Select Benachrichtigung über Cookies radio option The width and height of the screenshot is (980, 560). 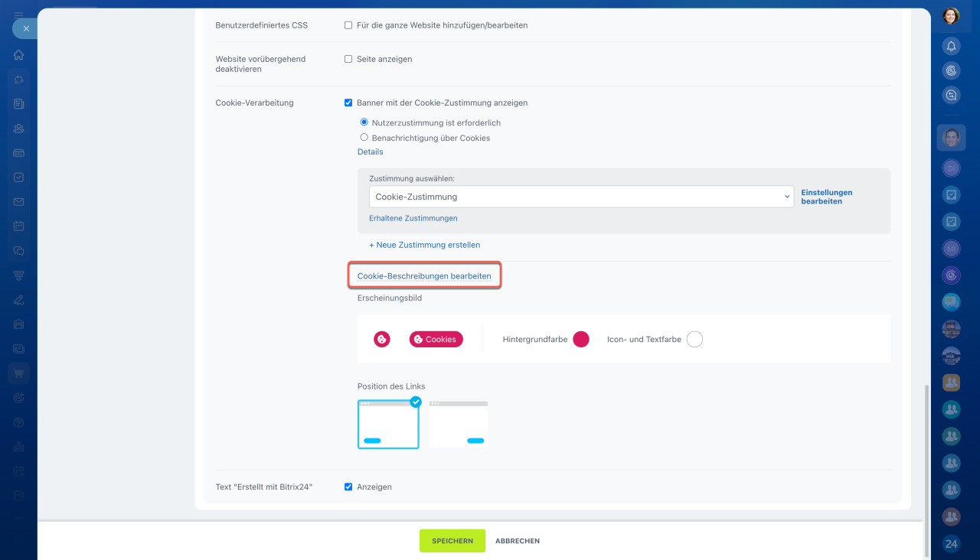coord(364,138)
